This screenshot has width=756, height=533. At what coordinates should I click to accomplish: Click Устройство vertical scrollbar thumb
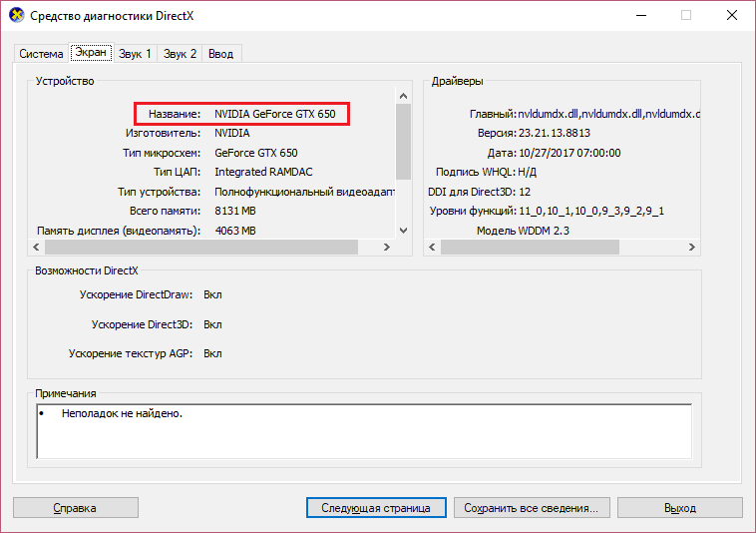(x=404, y=142)
